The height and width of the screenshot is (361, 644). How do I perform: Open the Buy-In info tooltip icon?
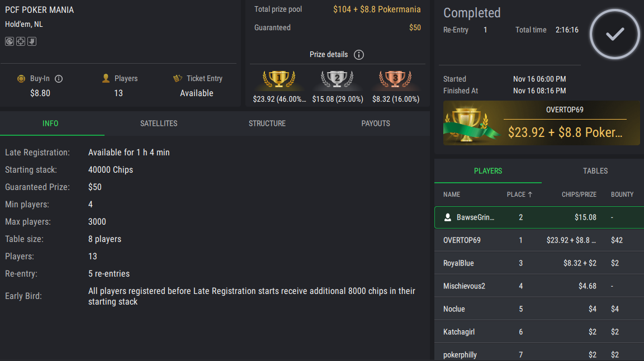click(59, 79)
